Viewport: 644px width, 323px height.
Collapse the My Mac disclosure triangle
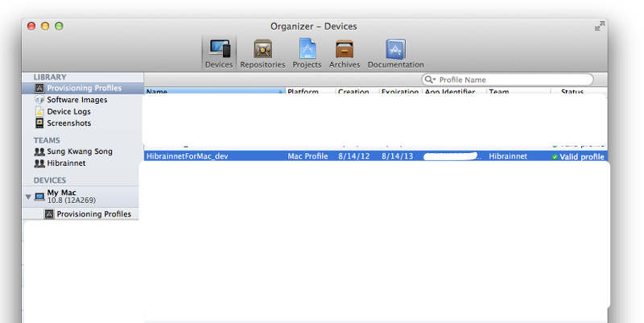coord(28,197)
